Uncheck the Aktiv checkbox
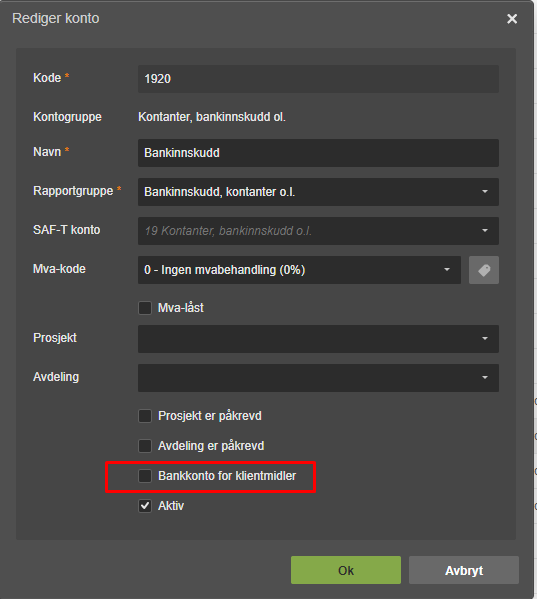 145,506
